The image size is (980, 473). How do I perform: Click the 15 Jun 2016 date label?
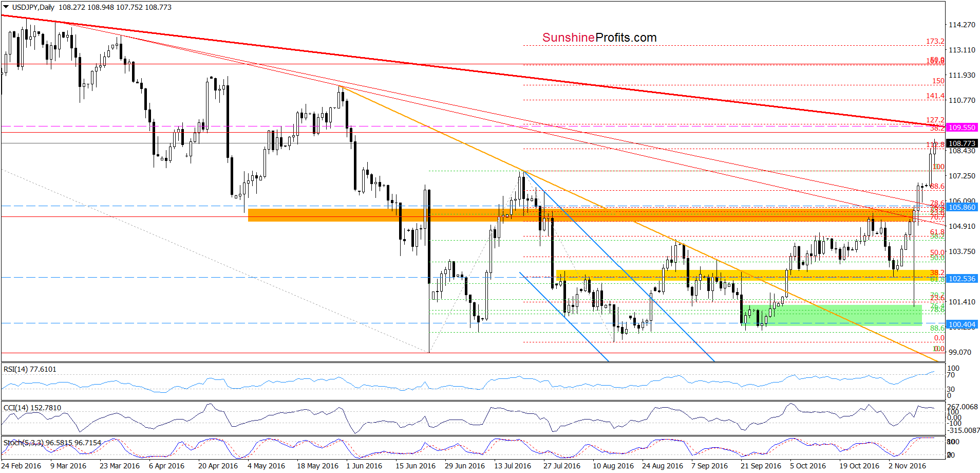click(x=416, y=466)
